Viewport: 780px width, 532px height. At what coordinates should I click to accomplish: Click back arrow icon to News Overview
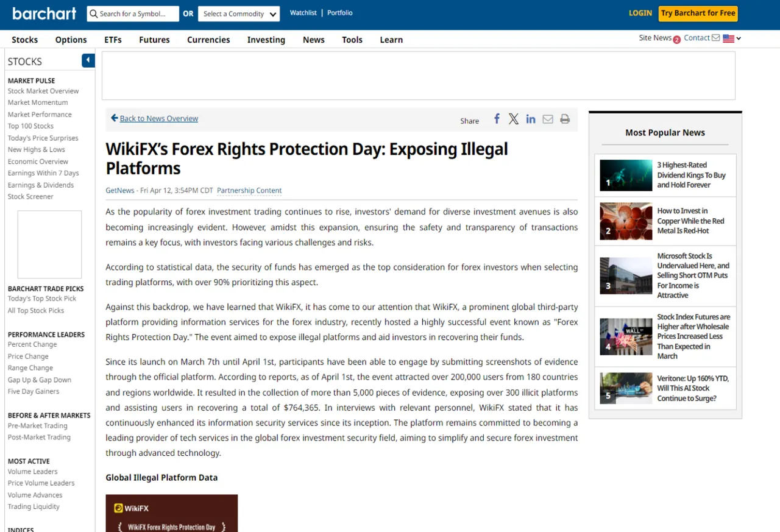coord(114,118)
